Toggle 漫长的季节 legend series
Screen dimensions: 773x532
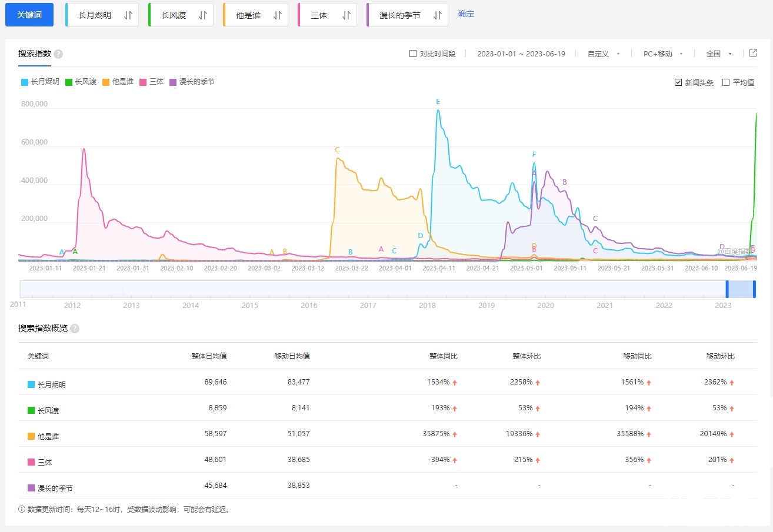[192, 82]
